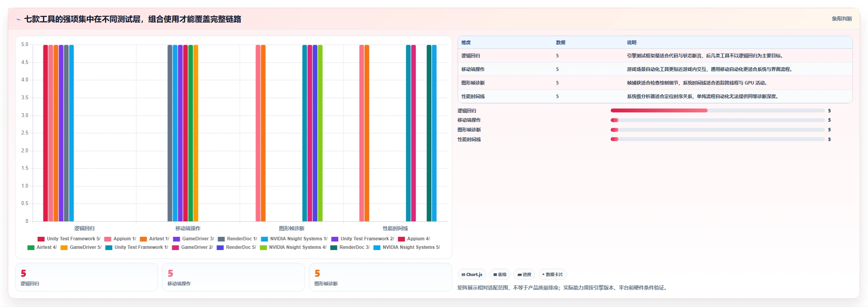Click the 进度 chip

(524, 274)
